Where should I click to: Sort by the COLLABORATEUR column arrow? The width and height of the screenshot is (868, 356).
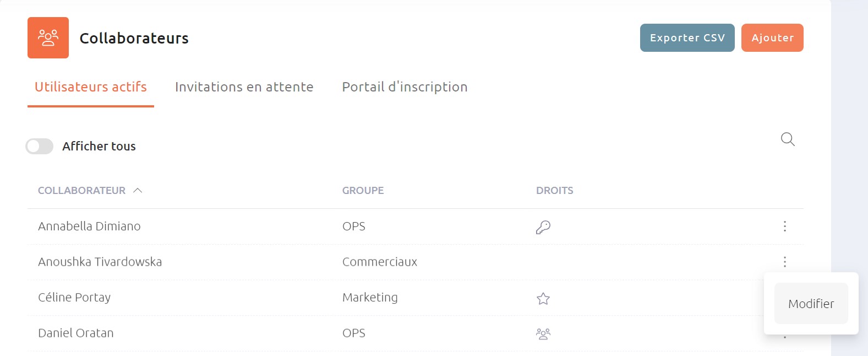[138, 190]
